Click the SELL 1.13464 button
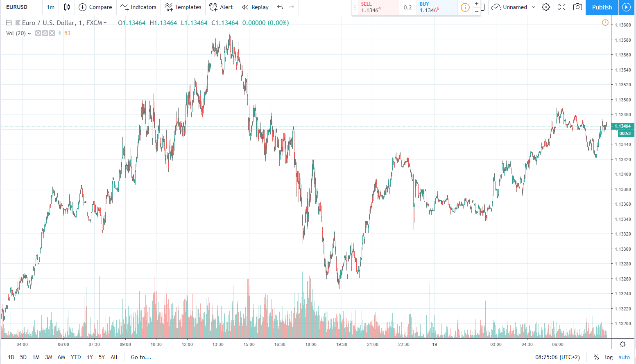The width and height of the screenshot is (636, 364). [378, 7]
